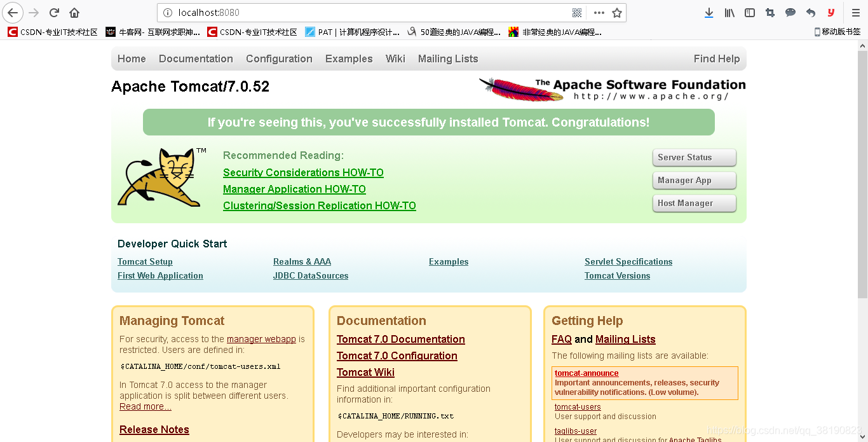Open the browser home page icon
Viewport: 868px width, 442px height.
(74, 13)
